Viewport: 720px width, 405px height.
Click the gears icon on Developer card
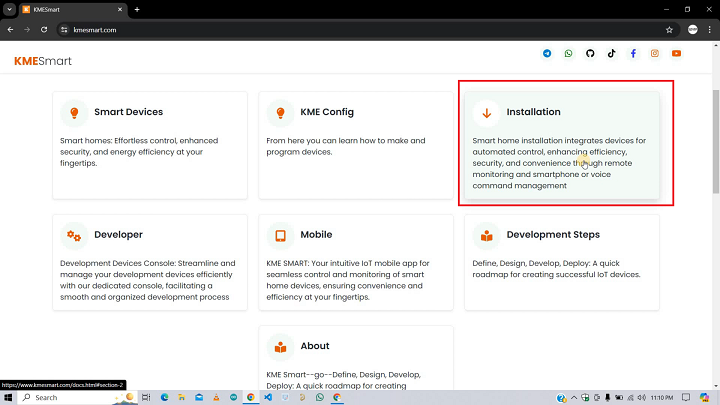click(x=74, y=236)
